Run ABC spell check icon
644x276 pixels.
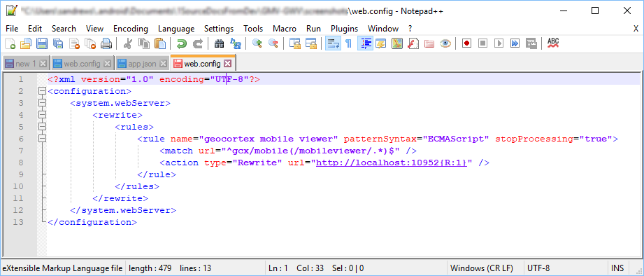[553, 43]
